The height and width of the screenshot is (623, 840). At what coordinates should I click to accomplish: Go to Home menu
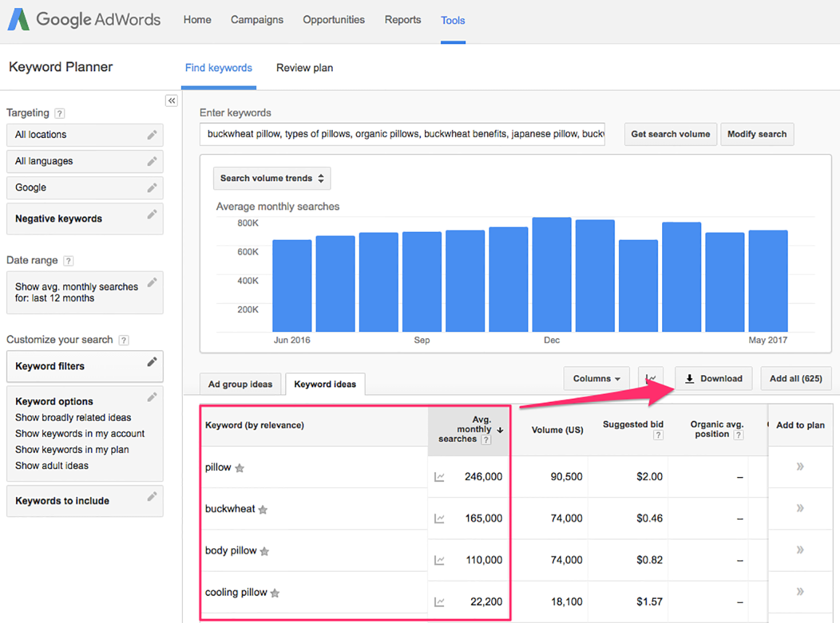click(197, 20)
